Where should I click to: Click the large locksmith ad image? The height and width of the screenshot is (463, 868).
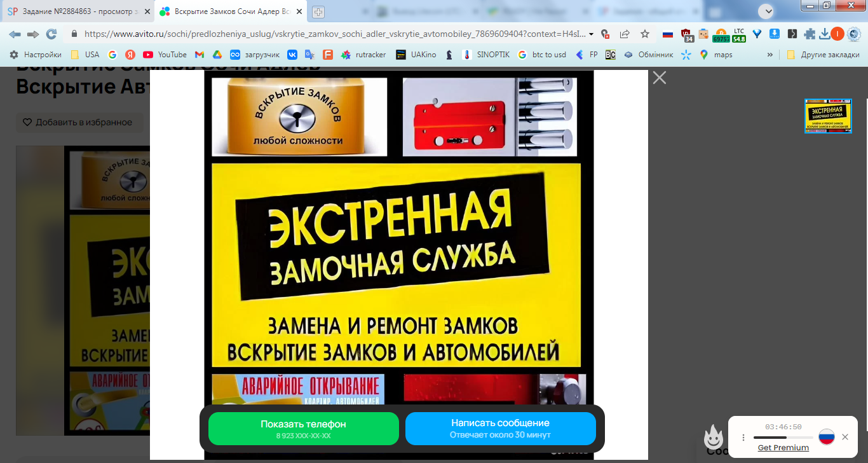(398, 265)
